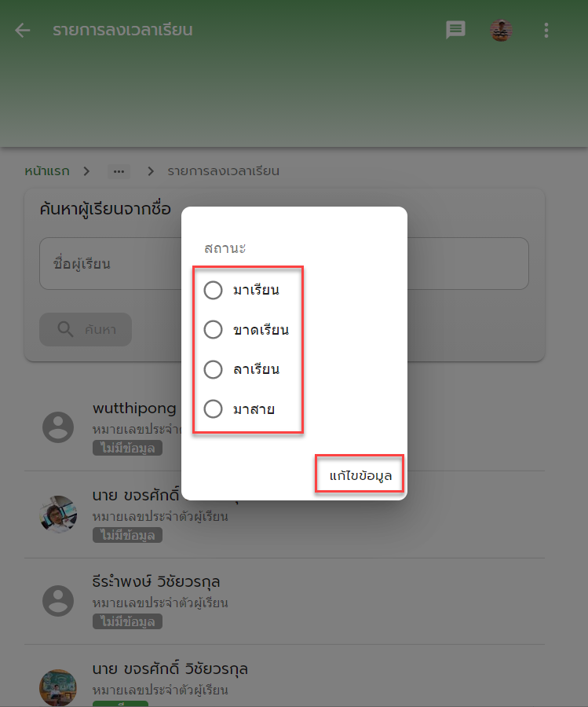This screenshot has height=707, width=588.
Task: Go back using the arrow icon
Action: coord(22,30)
